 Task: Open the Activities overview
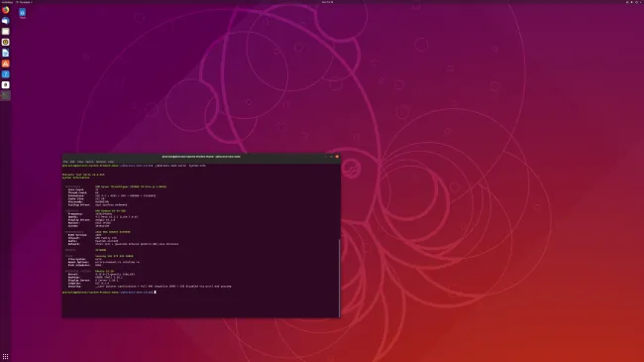coord(7,2)
